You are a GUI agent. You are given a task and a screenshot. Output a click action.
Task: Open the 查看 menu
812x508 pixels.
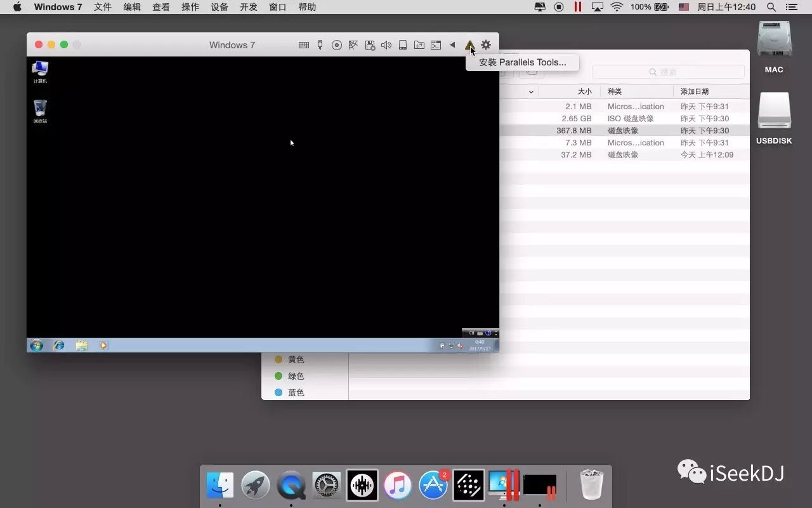point(161,7)
